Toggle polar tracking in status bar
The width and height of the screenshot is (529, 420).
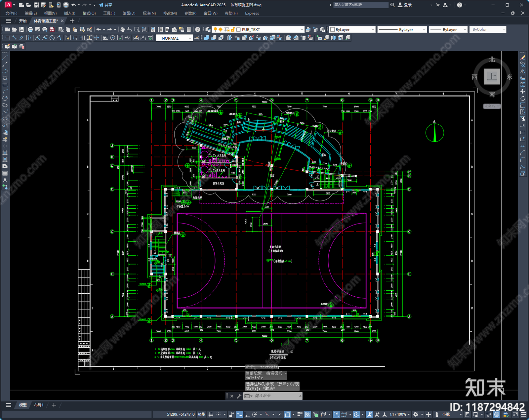[x=254, y=414]
